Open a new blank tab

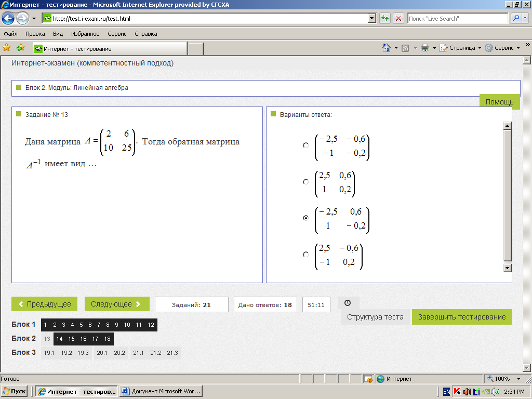[195, 49]
